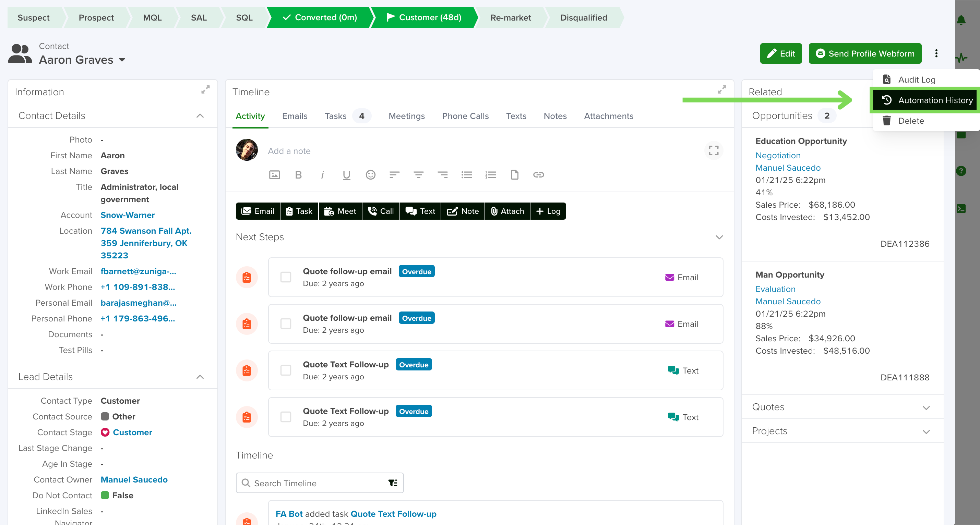Expand the Information panel

tap(205, 90)
